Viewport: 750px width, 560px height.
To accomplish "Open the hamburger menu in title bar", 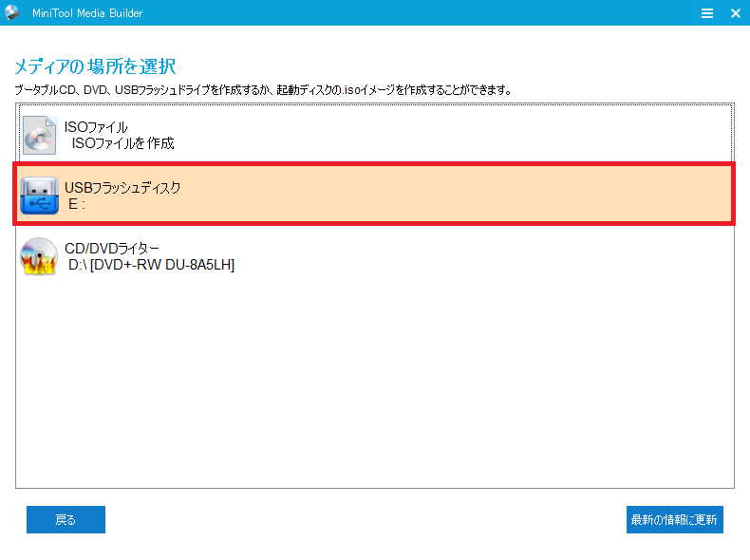I will [x=707, y=13].
